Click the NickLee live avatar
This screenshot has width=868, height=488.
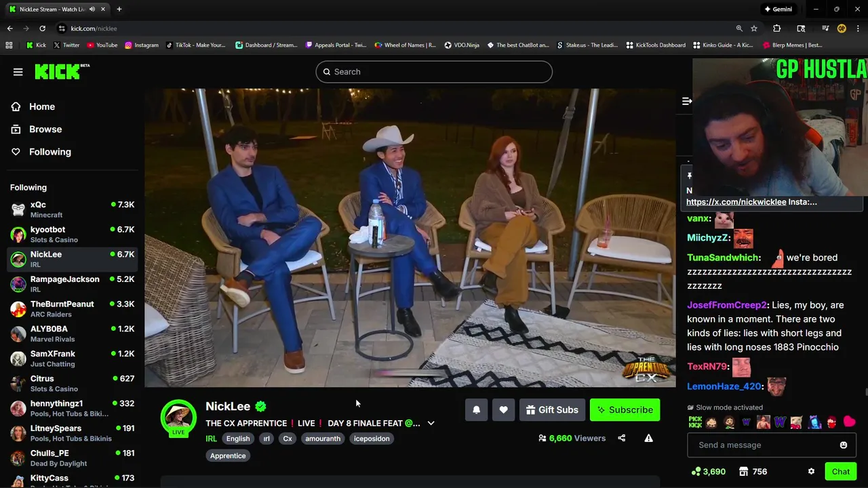point(178,418)
